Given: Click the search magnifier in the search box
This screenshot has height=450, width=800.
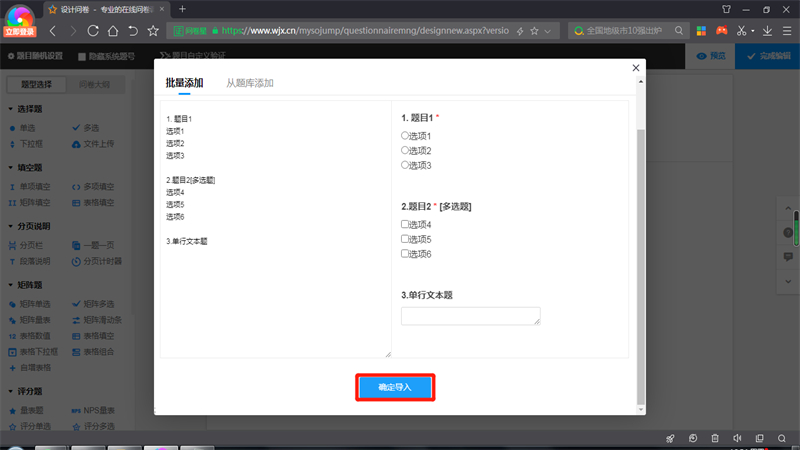Looking at the screenshot, I should pyautogui.click(x=679, y=31).
